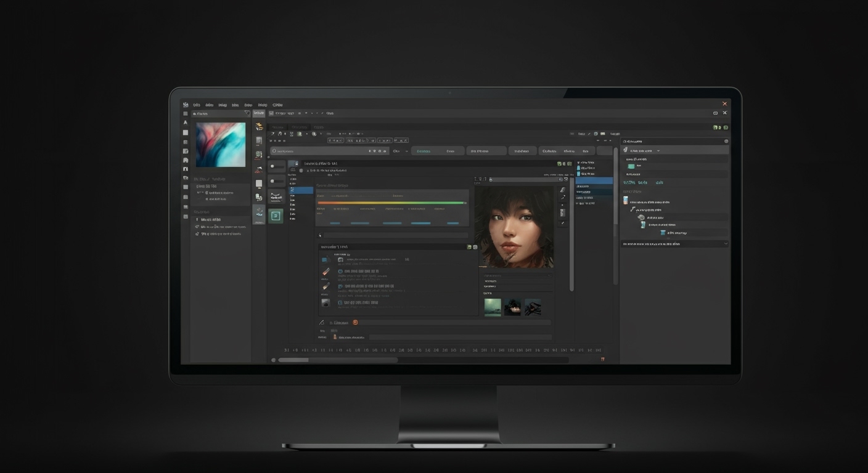
Task: Click the orange-to-green gradient slider bar
Action: (391, 203)
